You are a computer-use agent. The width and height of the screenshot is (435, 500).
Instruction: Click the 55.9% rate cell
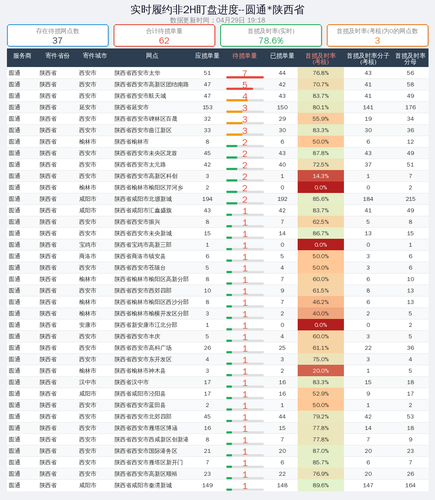click(321, 119)
